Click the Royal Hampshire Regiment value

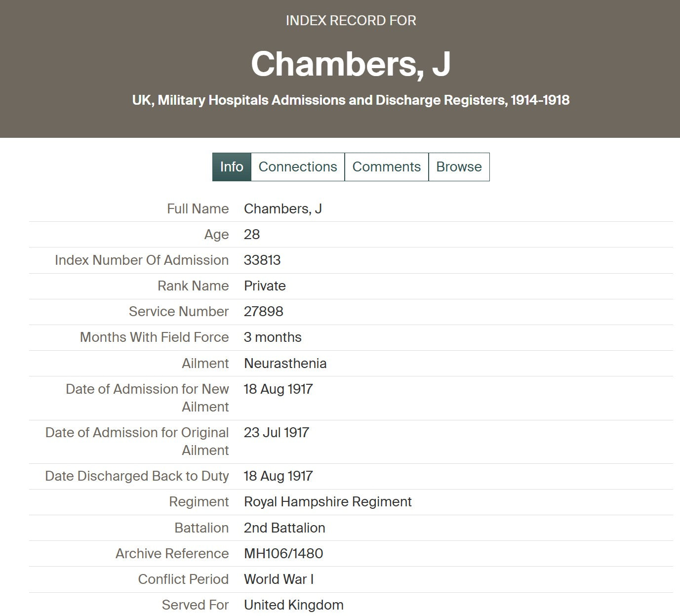(328, 502)
